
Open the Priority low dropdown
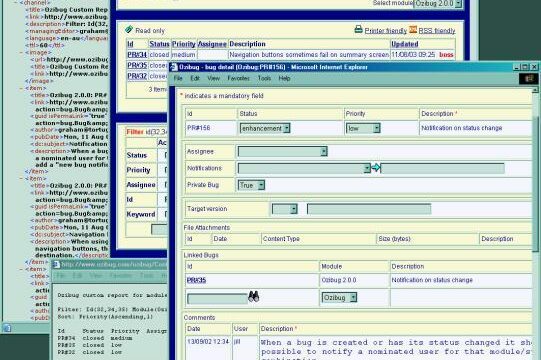(x=363, y=128)
